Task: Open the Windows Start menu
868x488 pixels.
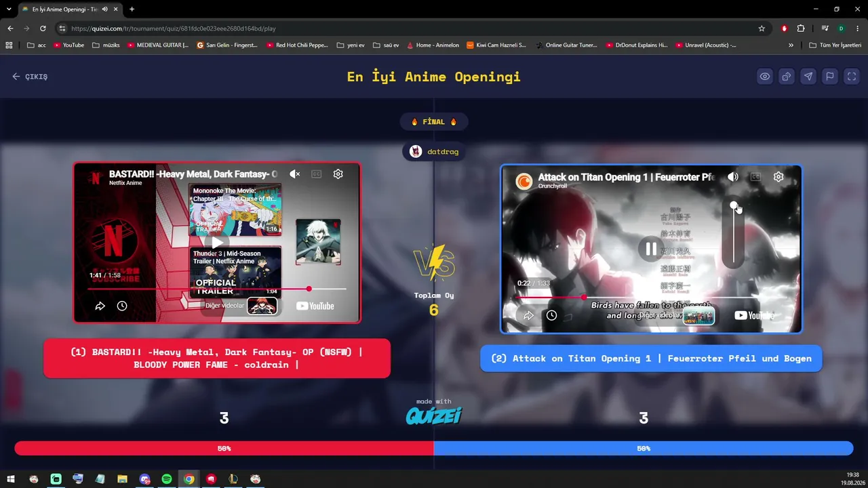Action: 11,479
